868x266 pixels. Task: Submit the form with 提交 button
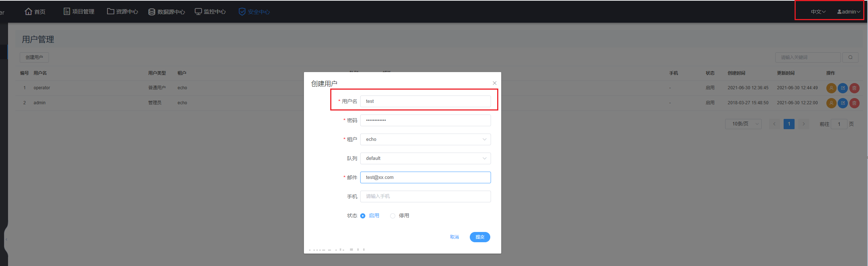point(480,237)
